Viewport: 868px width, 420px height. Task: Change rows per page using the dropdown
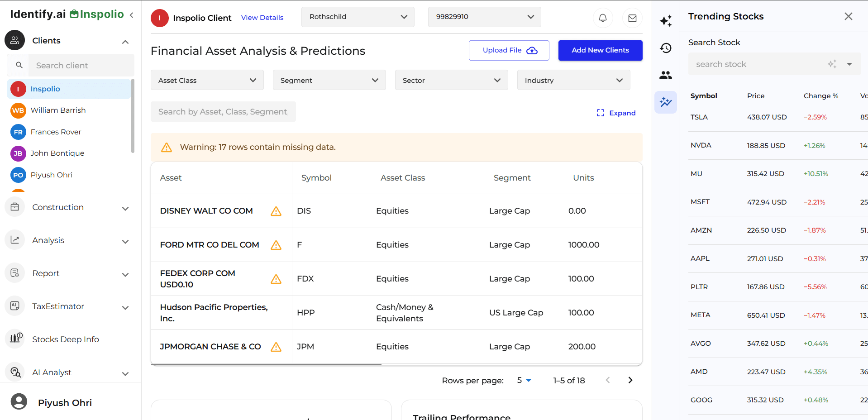(x=523, y=380)
